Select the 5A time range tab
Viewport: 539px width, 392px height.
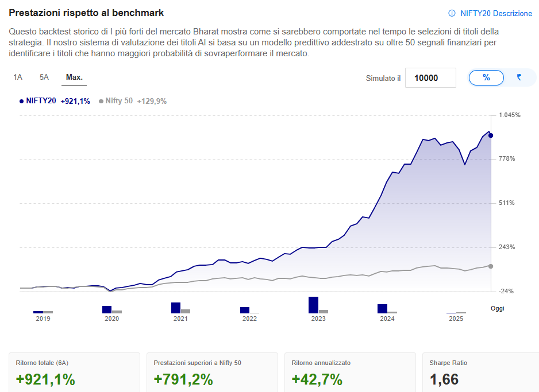pyautogui.click(x=44, y=77)
